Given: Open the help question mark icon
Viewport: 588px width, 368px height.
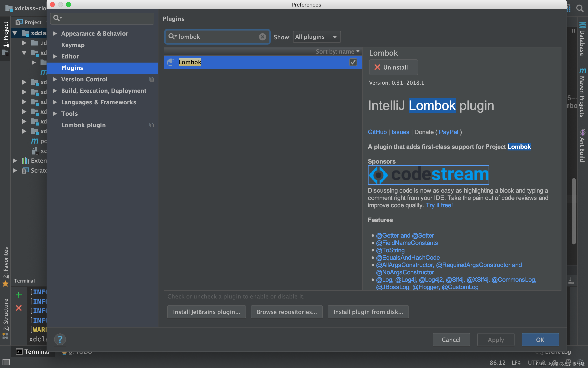Looking at the screenshot, I should [x=60, y=339].
